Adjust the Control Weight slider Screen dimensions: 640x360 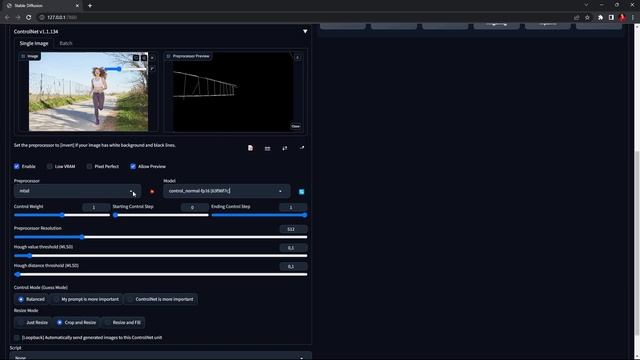62,215
